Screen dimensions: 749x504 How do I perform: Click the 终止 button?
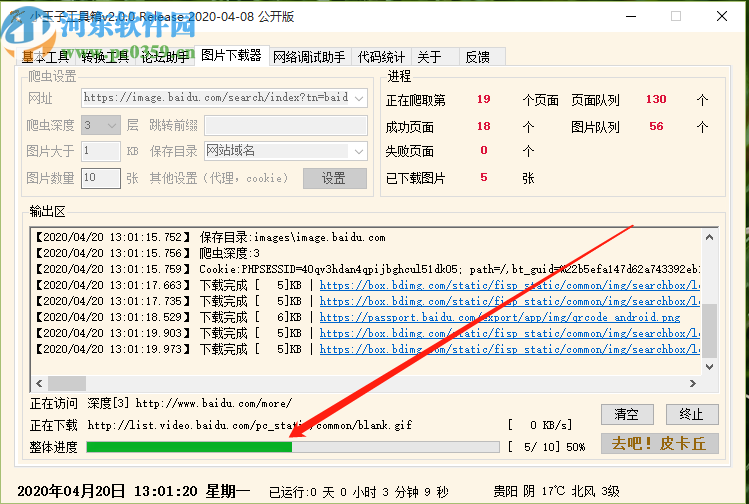[692, 414]
